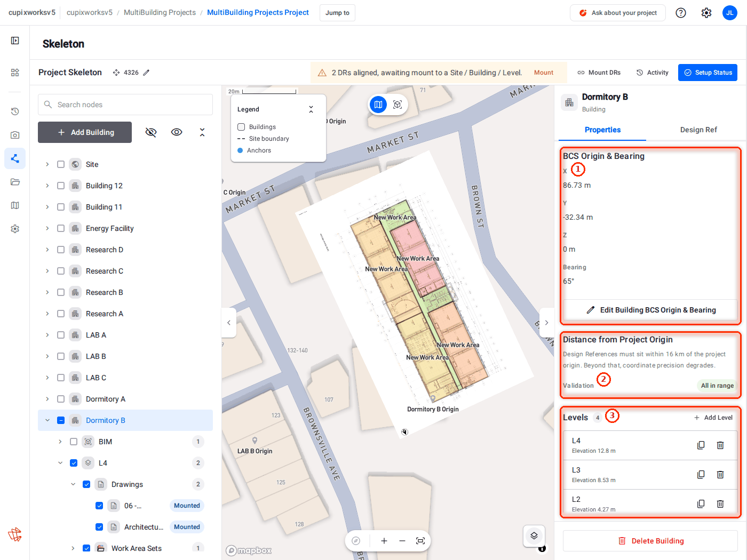Hide all nodes crossed-eye icon
This screenshot has width=747, height=560.
(151, 132)
